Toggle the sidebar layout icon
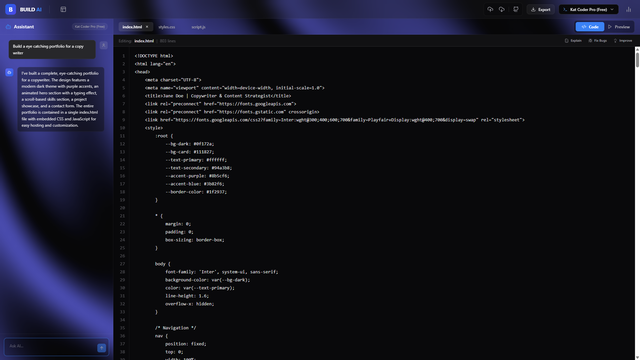 click(63, 9)
